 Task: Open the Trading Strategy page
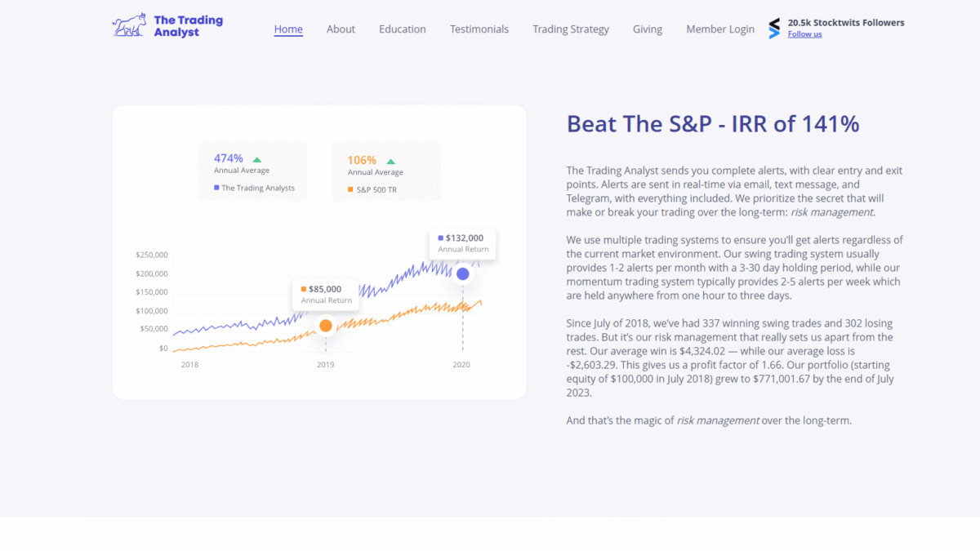pos(571,29)
